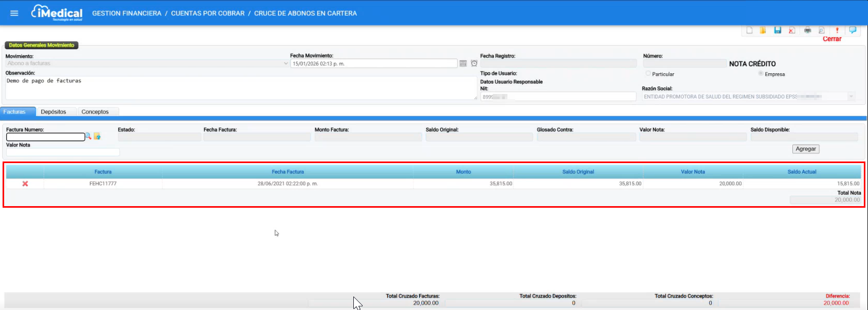Go to Cuentas por Cobrar breadcrumb
This screenshot has height=310, width=868.
pyautogui.click(x=208, y=14)
